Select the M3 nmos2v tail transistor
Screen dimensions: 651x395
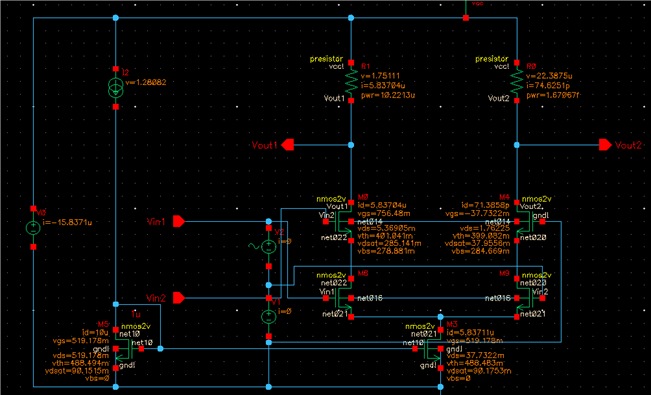[x=432, y=349]
